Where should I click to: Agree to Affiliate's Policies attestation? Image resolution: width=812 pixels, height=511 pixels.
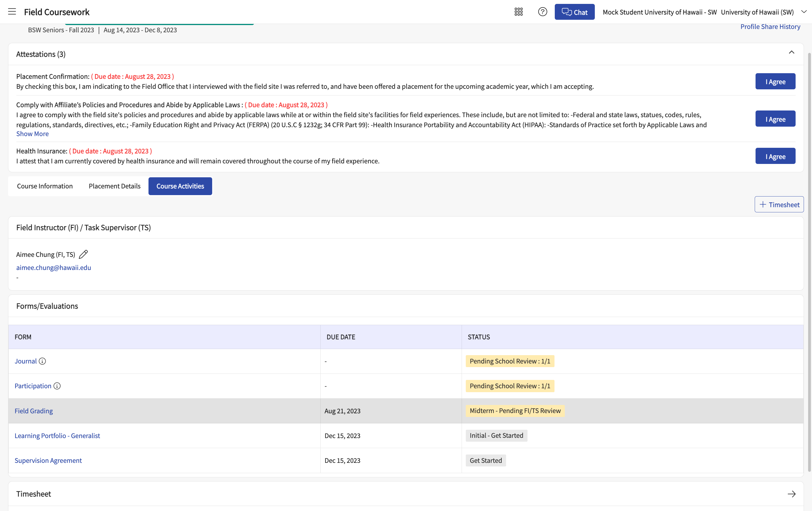click(775, 119)
